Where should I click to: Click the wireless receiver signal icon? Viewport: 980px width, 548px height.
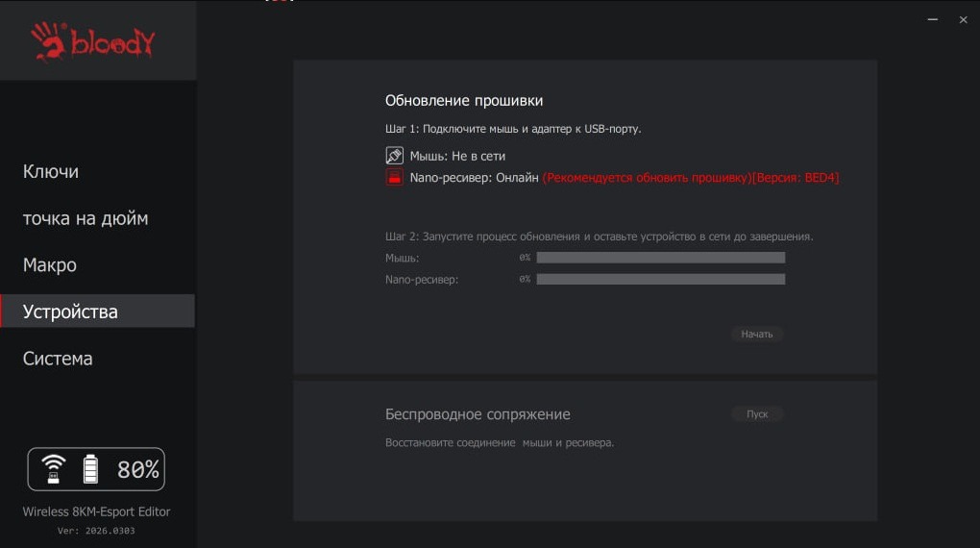pos(53,469)
